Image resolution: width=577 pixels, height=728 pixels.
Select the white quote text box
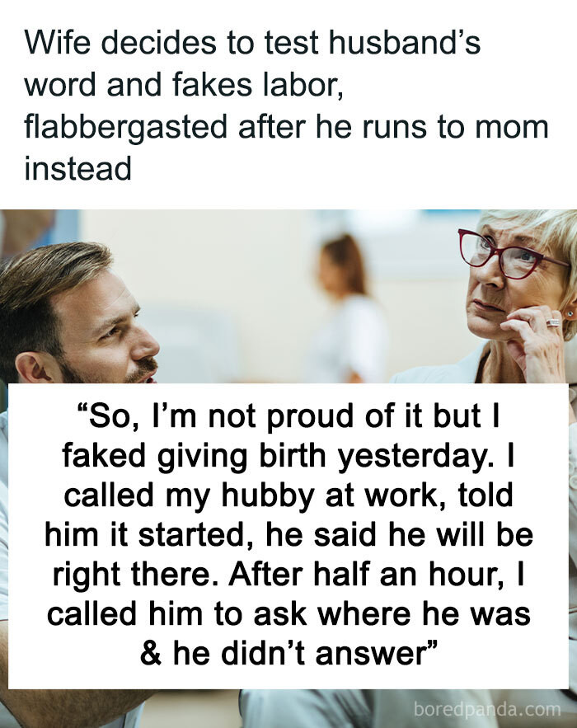288,536
